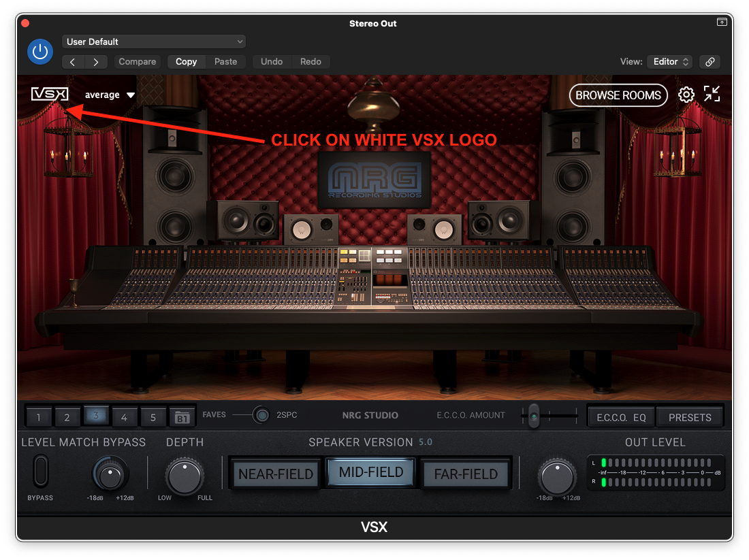Select favorite slot 2
The image size is (749, 560).
[67, 417]
